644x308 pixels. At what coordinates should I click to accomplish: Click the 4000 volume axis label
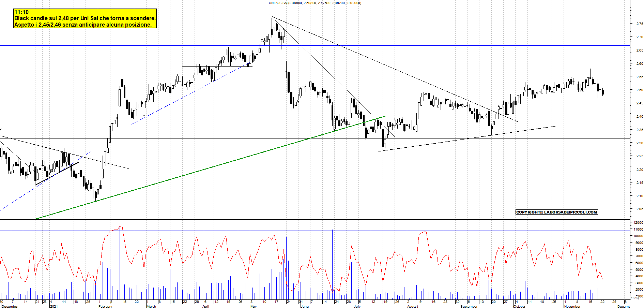639,276
